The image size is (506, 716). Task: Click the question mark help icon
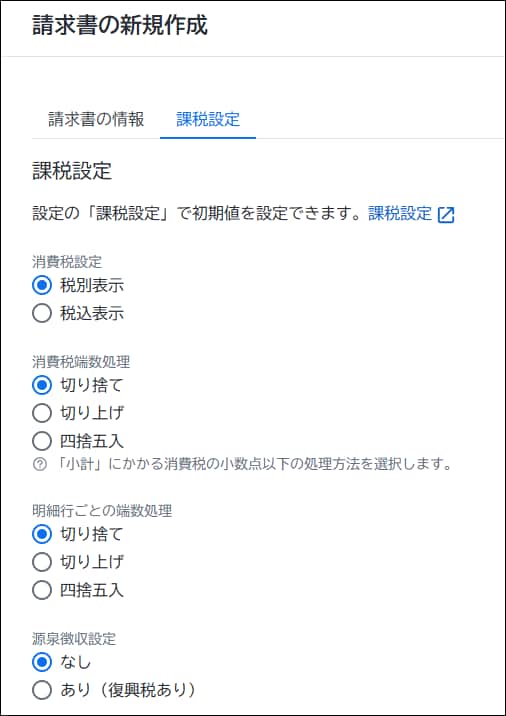(x=40, y=465)
